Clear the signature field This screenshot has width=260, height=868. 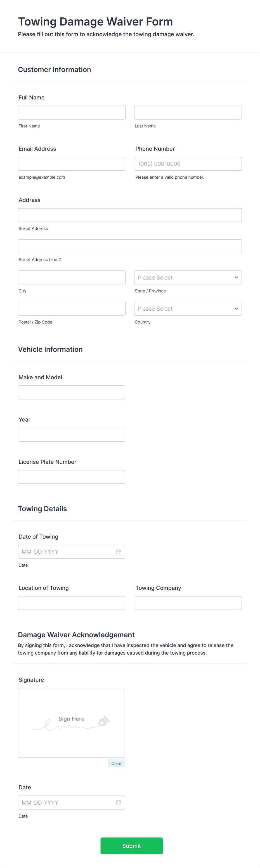[116, 763]
